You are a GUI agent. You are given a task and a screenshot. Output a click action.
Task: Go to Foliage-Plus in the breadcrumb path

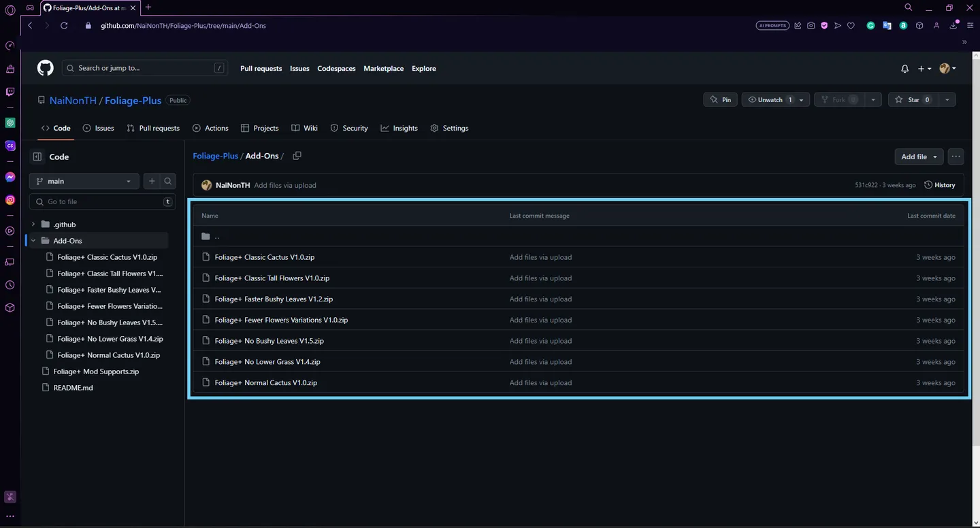click(215, 156)
